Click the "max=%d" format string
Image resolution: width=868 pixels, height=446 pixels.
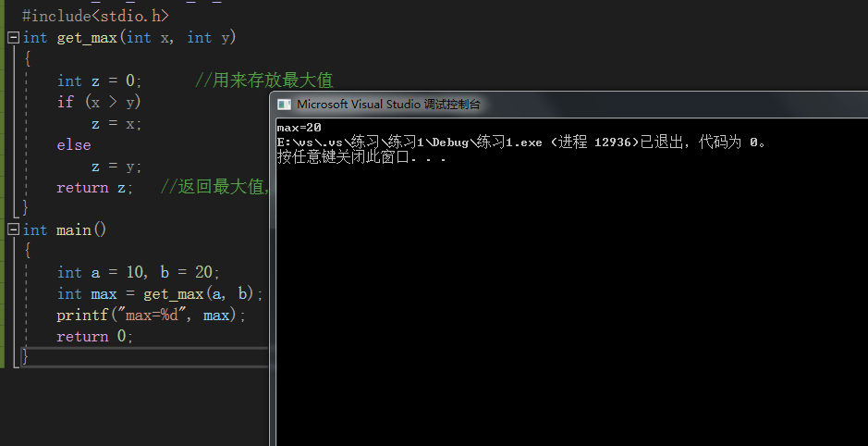point(153,316)
